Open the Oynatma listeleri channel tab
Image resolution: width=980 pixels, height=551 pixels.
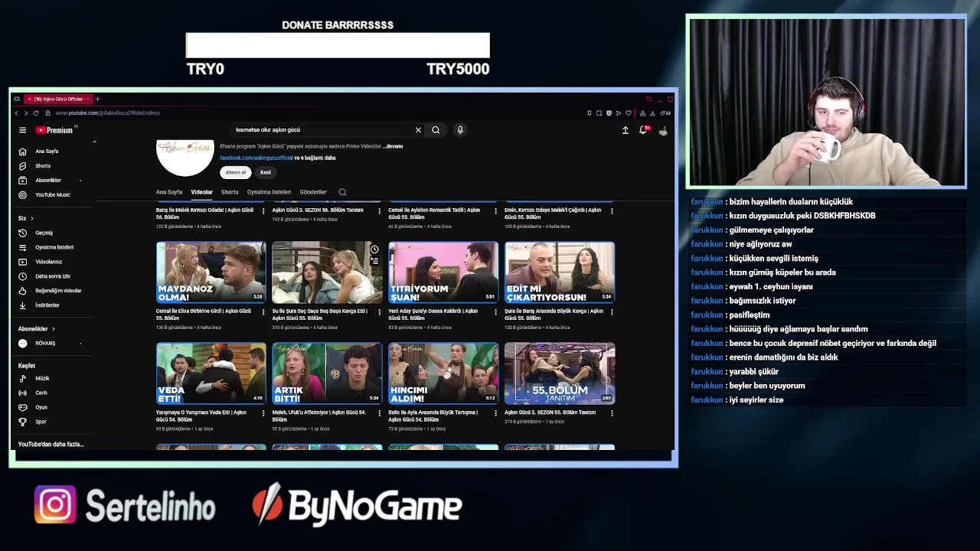[x=269, y=192]
